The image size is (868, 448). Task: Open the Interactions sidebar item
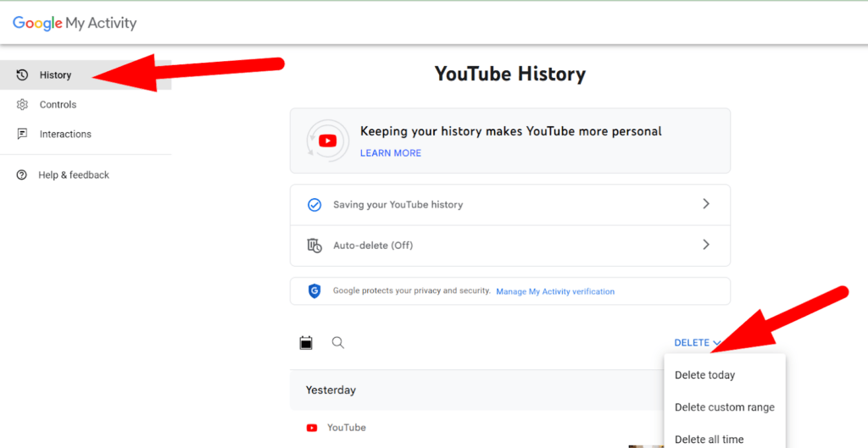(86, 134)
